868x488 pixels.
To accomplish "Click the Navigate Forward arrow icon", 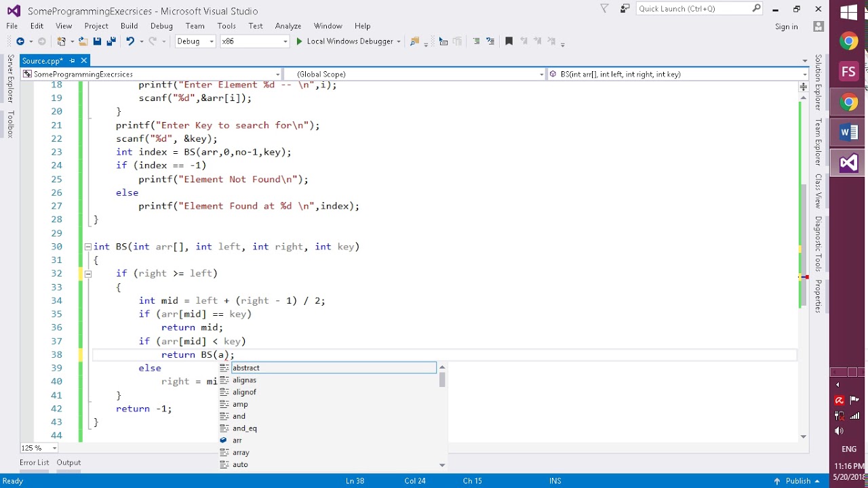I will point(41,41).
